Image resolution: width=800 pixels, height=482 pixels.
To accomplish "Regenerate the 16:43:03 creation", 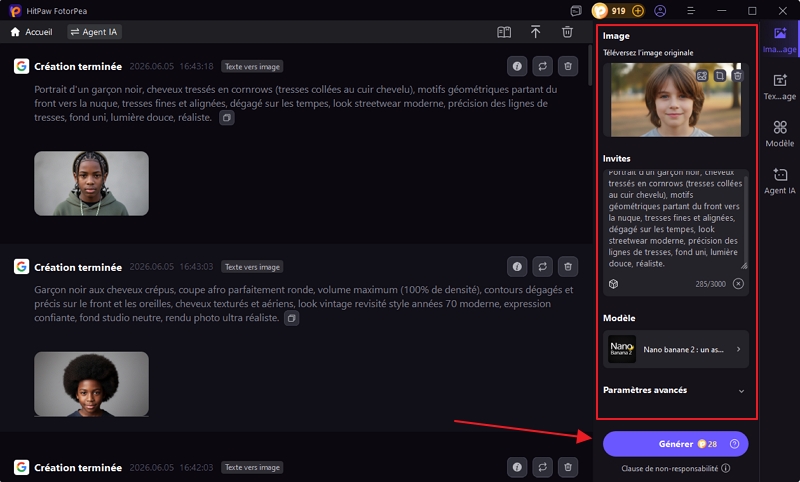I will (542, 267).
